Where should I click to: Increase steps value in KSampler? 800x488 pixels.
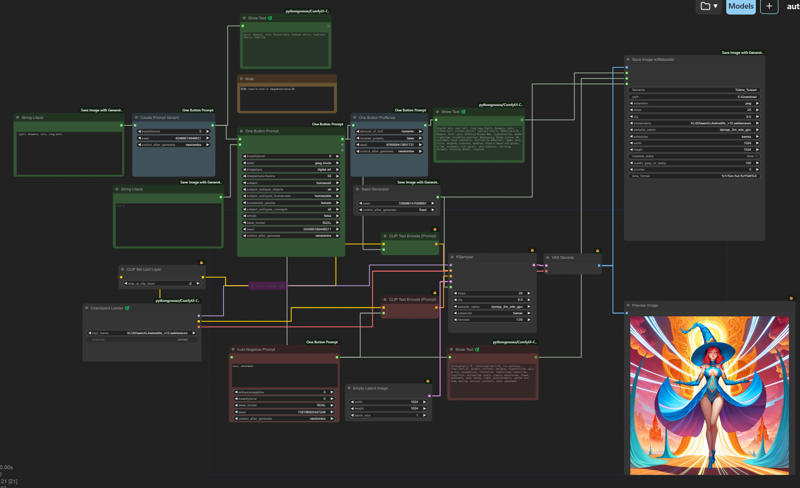click(x=529, y=294)
